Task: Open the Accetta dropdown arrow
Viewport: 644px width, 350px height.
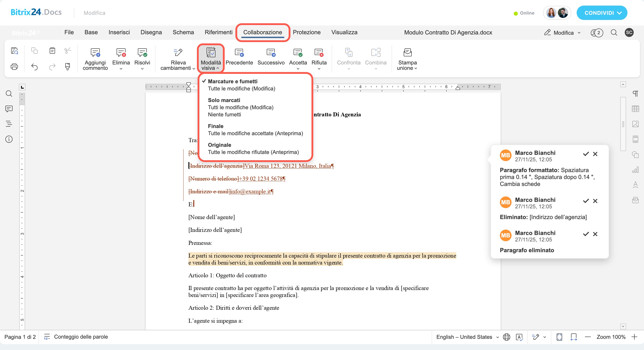Action: tap(298, 69)
